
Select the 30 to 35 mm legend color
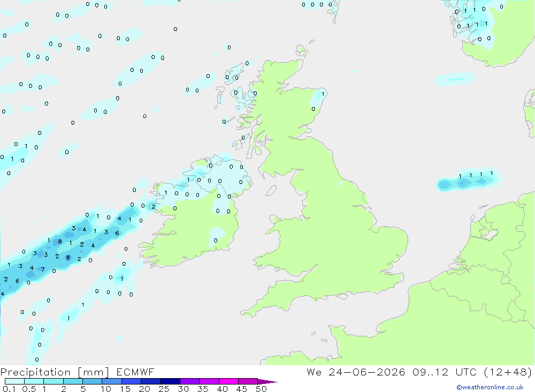point(190,381)
